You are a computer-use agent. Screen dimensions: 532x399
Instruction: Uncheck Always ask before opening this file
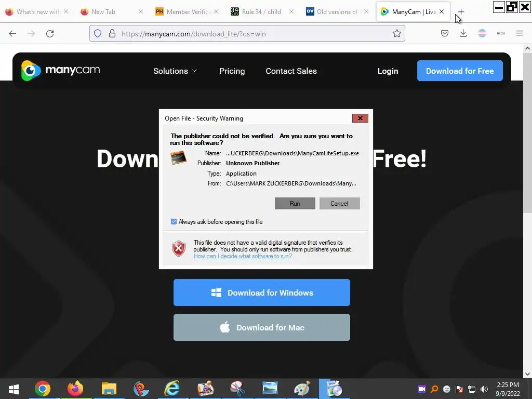click(174, 221)
